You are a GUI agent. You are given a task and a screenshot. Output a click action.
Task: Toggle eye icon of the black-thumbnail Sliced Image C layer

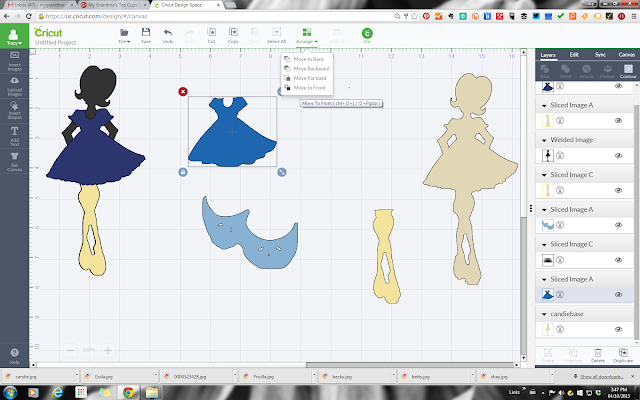point(618,260)
